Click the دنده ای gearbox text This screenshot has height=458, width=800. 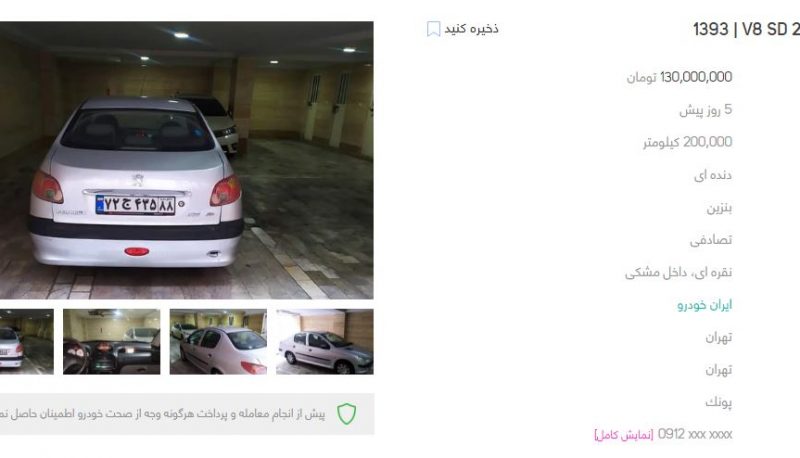tap(713, 175)
